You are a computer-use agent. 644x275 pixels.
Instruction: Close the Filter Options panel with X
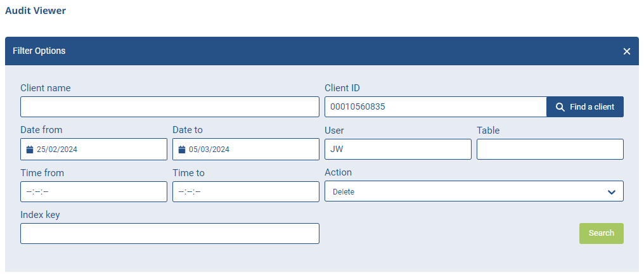click(x=626, y=51)
